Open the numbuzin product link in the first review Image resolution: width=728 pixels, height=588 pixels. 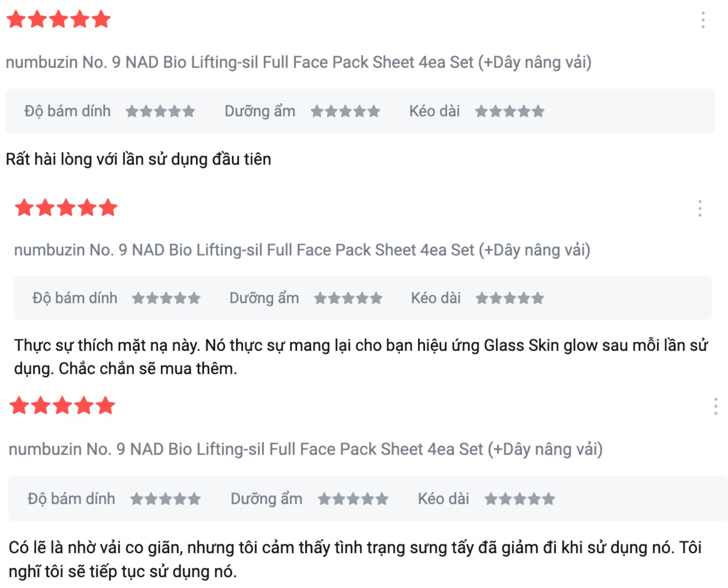298,62
